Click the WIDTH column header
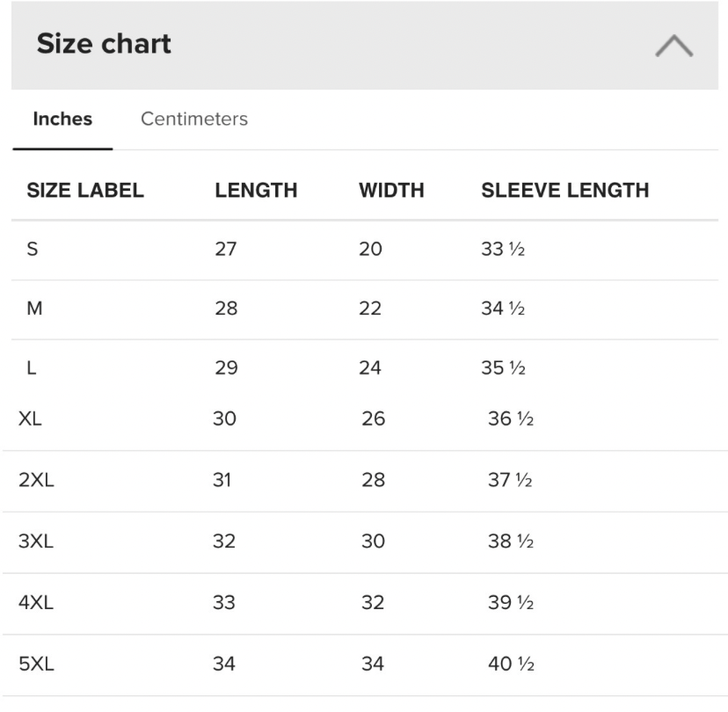 click(x=391, y=190)
